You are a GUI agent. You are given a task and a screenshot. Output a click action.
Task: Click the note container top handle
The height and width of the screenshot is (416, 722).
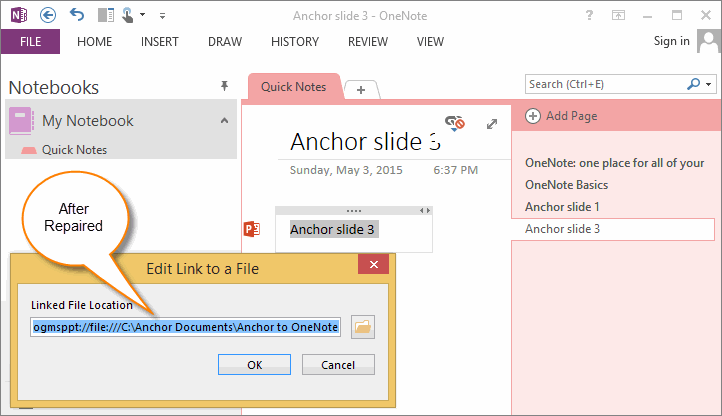click(354, 211)
